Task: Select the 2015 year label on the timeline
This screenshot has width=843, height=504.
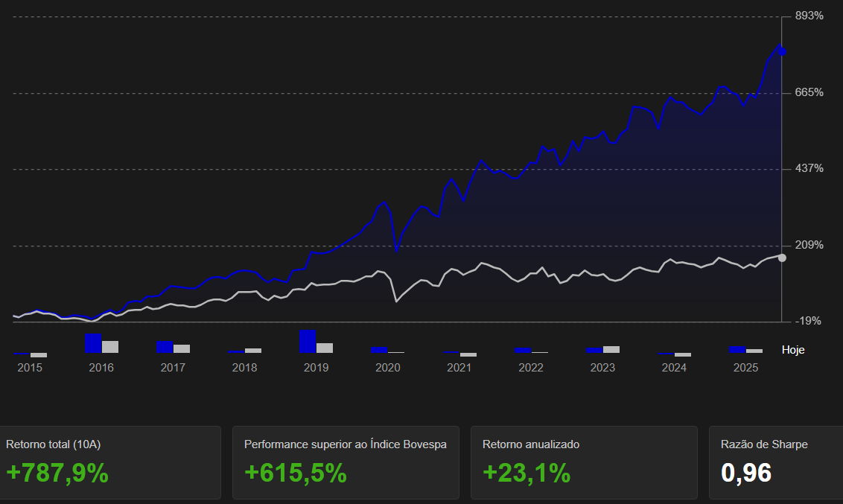Action: pyautogui.click(x=30, y=368)
